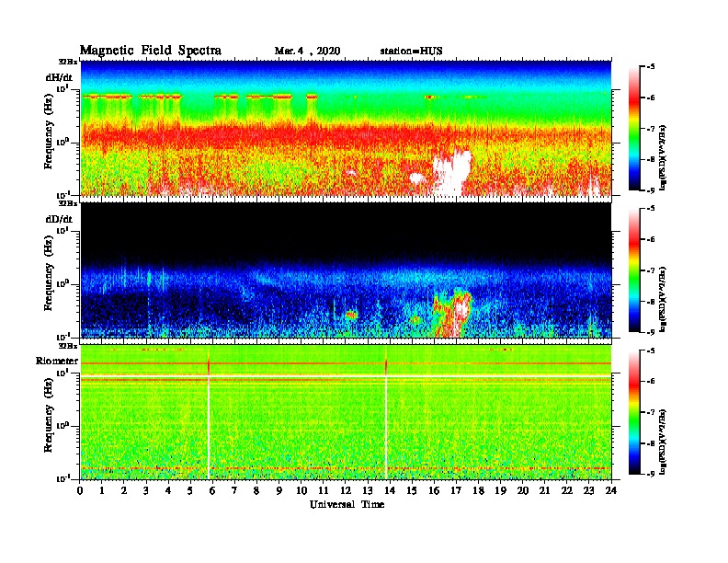Screen dimensions: 728x563
Task: Click the hour 12 tick label on time axis
Action: (346, 490)
